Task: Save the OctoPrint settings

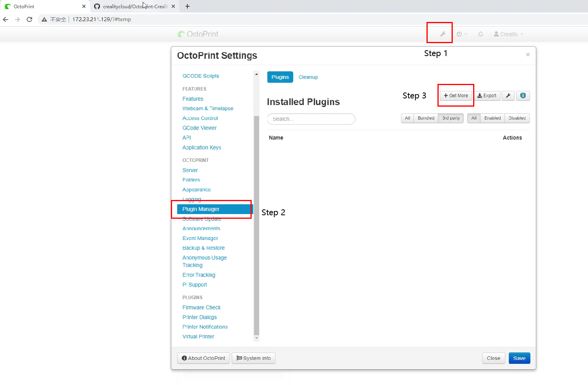Action: (x=519, y=358)
